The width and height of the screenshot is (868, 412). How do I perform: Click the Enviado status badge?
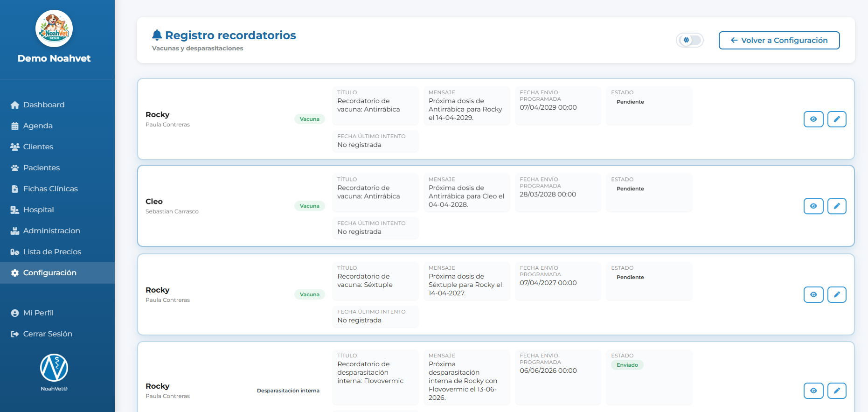point(627,365)
